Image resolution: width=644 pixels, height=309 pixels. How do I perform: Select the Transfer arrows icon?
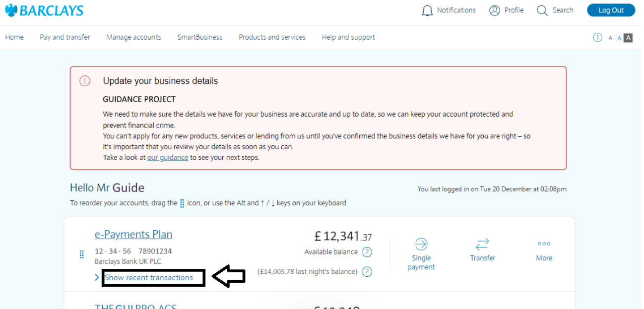click(x=482, y=245)
